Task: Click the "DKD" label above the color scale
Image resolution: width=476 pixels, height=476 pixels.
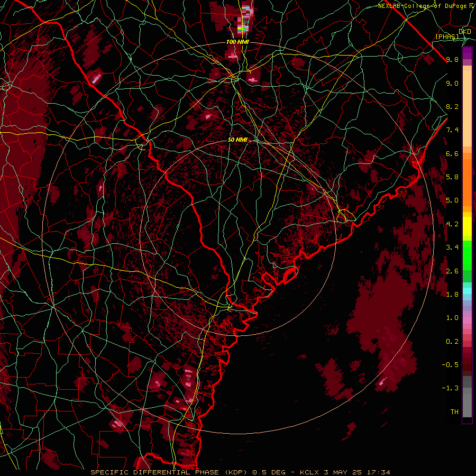Action: pos(464,31)
